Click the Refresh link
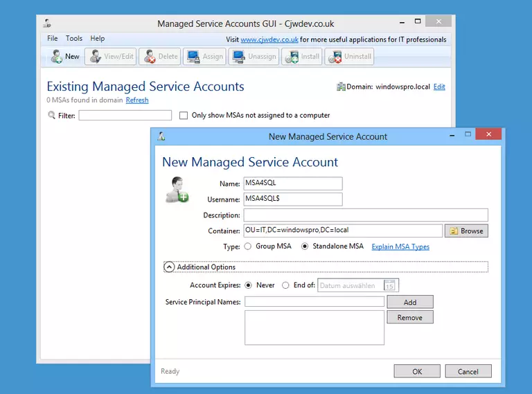 [x=137, y=100]
